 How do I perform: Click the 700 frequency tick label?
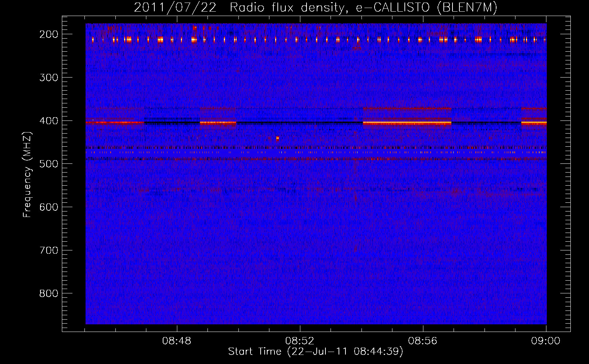pos(49,250)
